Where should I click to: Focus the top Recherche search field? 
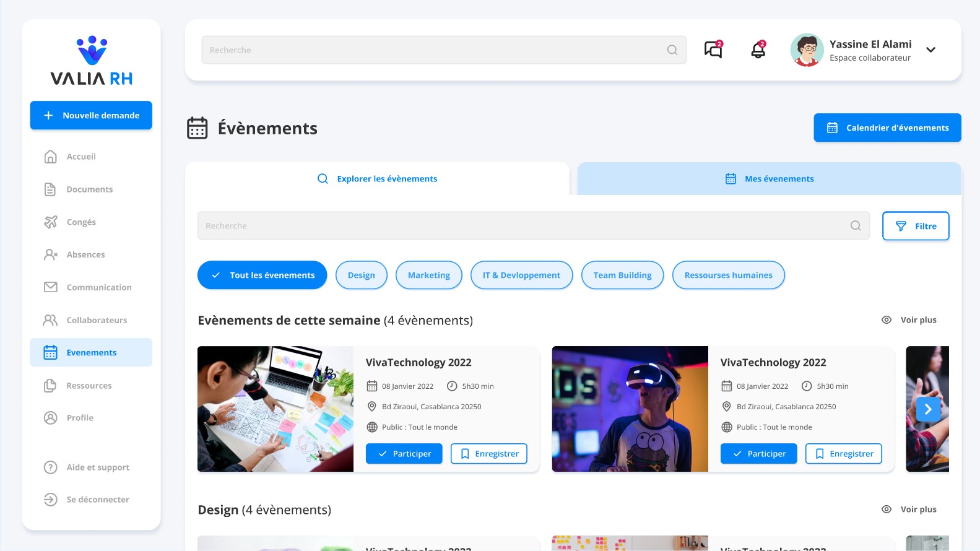click(x=443, y=50)
